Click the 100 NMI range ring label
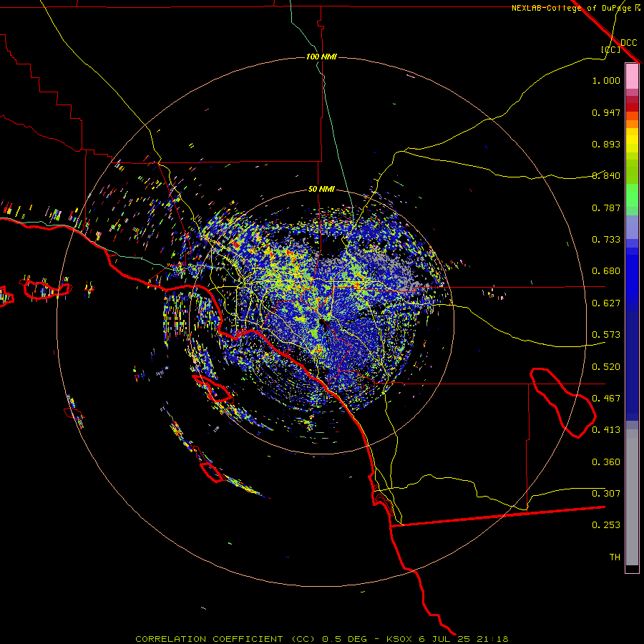 coord(321,57)
